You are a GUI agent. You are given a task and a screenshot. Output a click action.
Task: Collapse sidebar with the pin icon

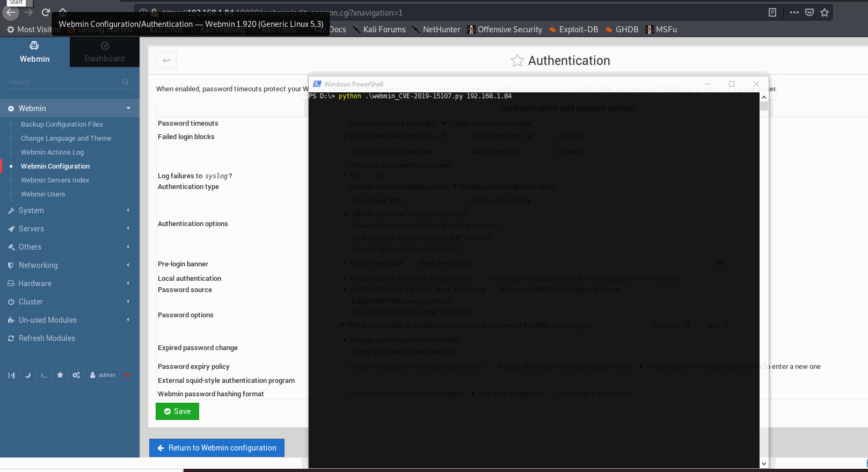click(x=11, y=375)
